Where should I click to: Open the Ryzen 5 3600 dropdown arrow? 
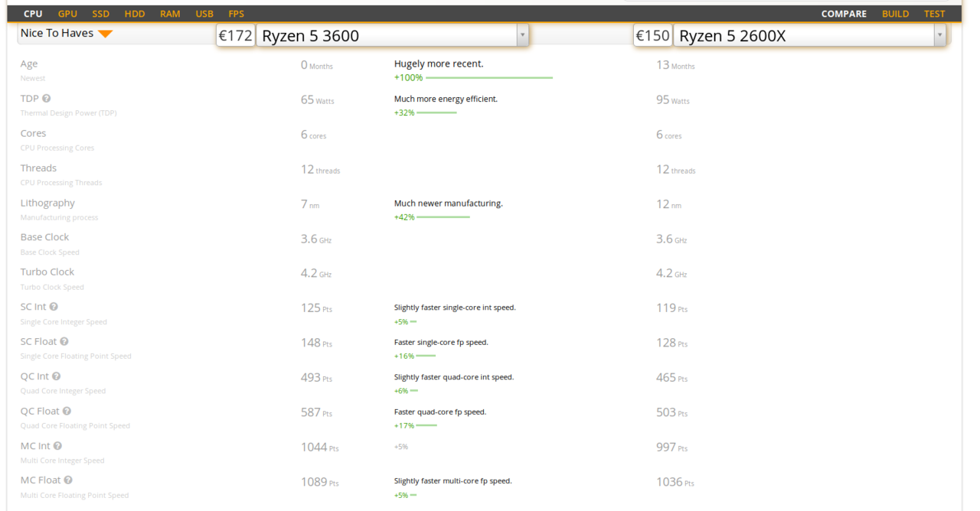(522, 35)
